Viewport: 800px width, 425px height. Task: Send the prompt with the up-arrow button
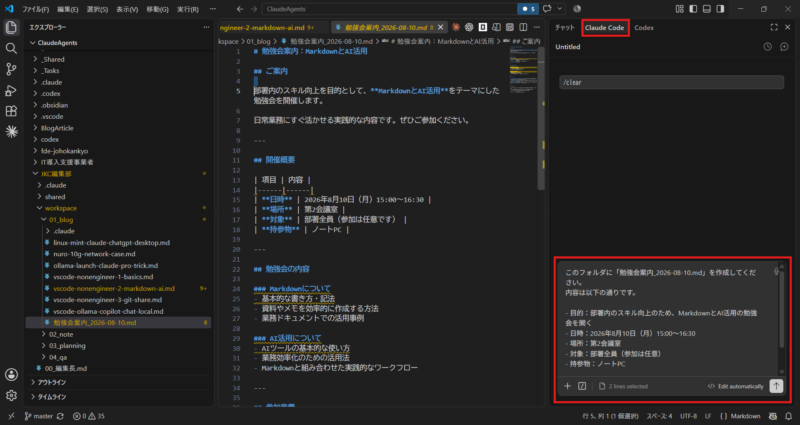(776, 386)
